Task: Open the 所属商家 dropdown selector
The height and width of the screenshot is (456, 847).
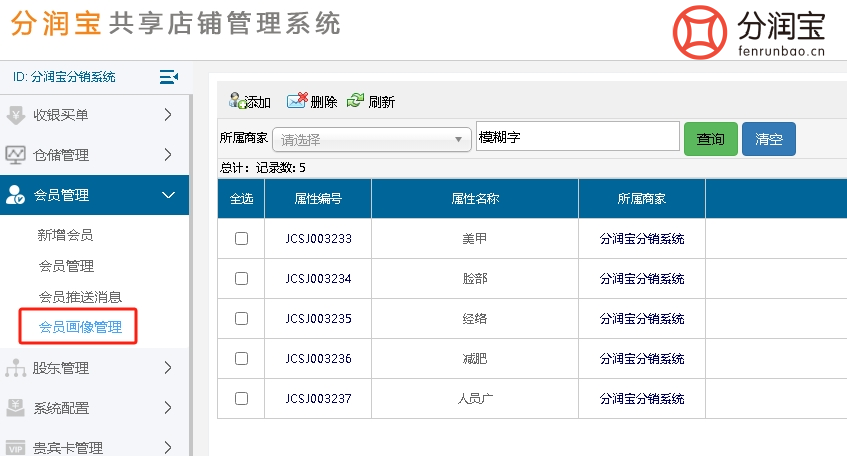Action: [x=374, y=140]
